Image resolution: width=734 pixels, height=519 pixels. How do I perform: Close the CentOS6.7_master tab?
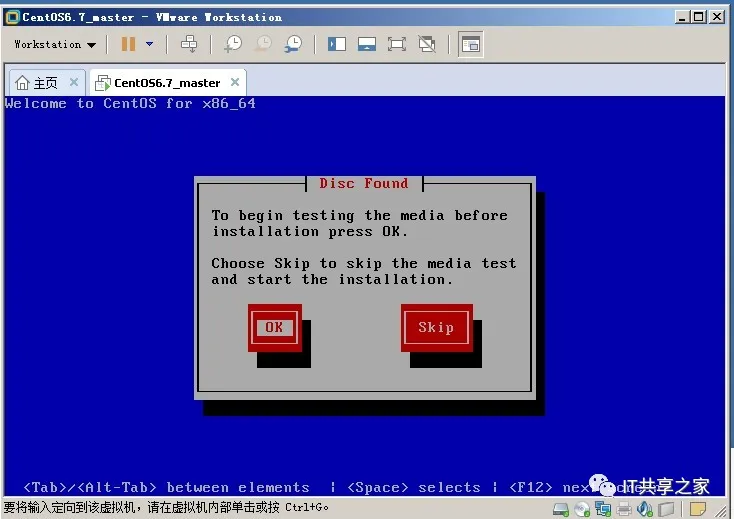tap(235, 82)
